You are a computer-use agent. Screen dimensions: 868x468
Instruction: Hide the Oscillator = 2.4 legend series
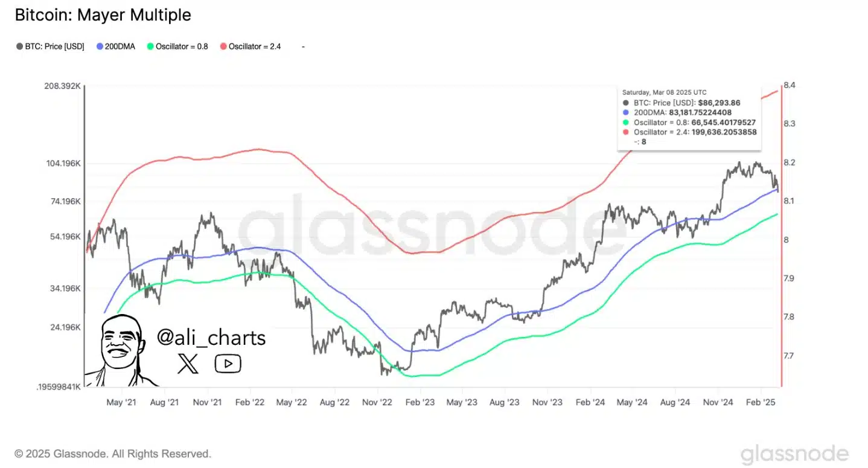[254, 46]
